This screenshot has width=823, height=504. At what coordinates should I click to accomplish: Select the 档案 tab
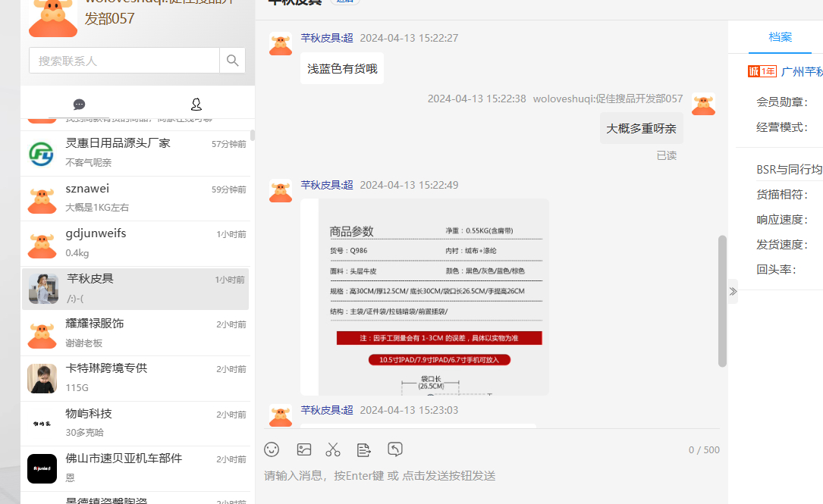point(780,37)
